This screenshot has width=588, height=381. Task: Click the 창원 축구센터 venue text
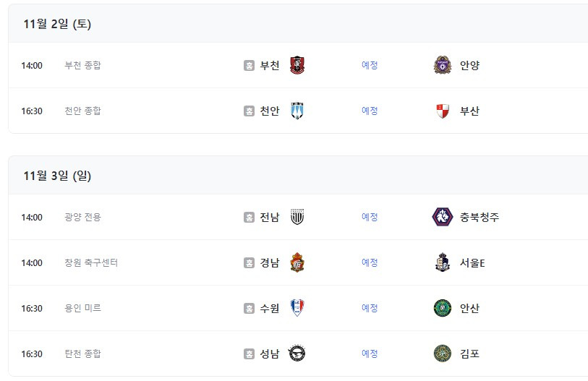91,262
